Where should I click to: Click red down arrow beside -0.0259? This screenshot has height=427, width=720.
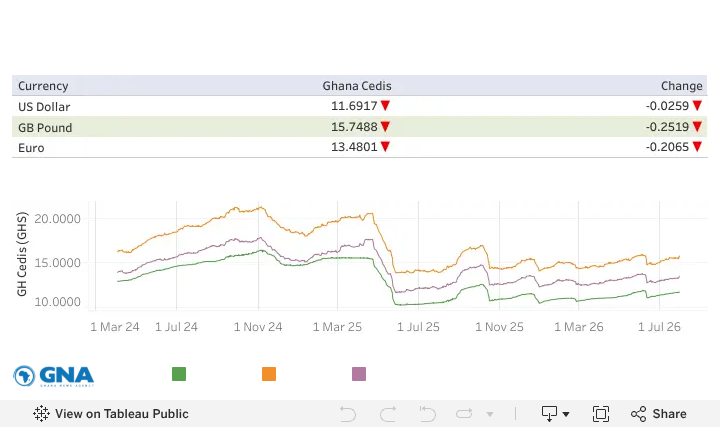tap(697, 106)
